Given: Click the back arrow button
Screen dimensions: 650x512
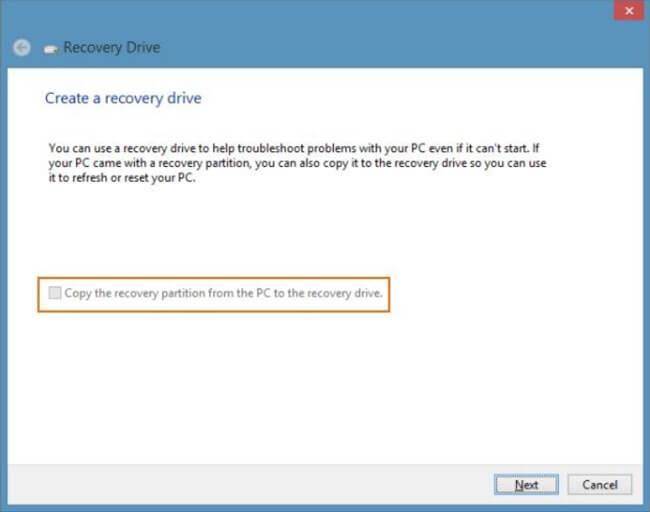Looking at the screenshot, I should 22,48.
